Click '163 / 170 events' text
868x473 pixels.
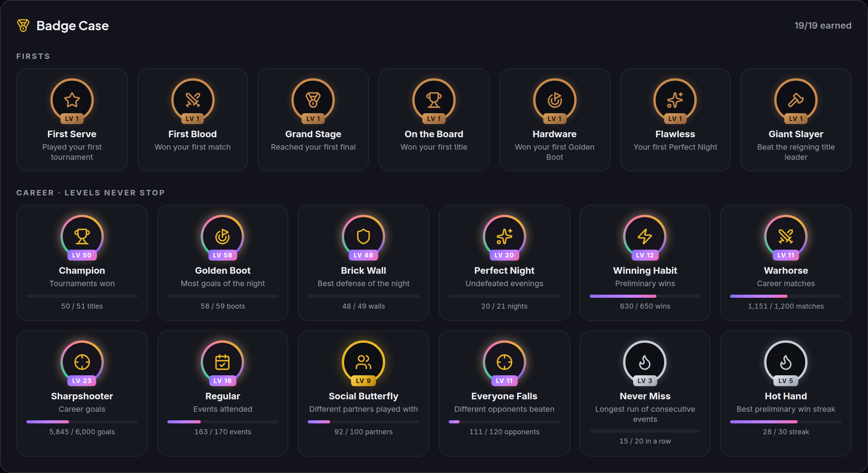pyautogui.click(x=222, y=432)
